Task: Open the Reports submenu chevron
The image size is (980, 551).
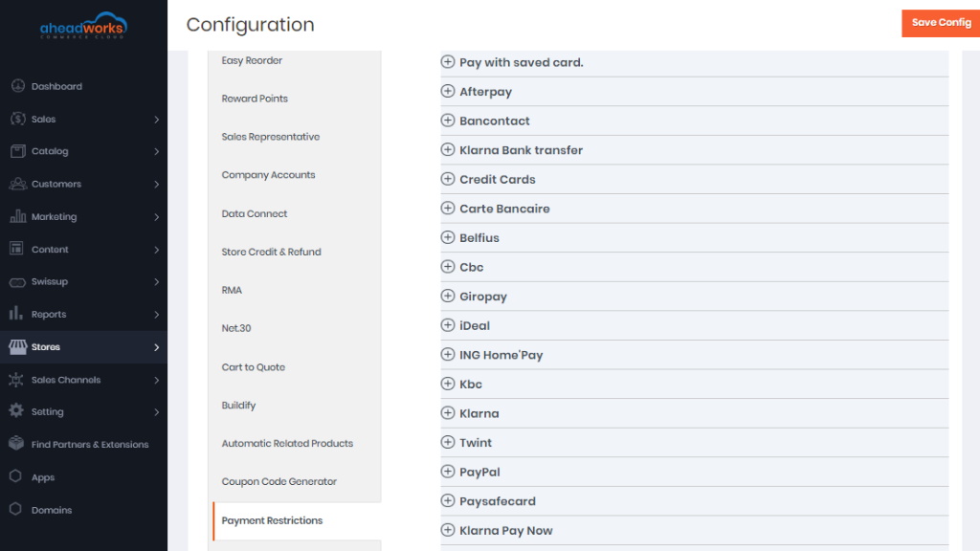Action: [x=156, y=314]
